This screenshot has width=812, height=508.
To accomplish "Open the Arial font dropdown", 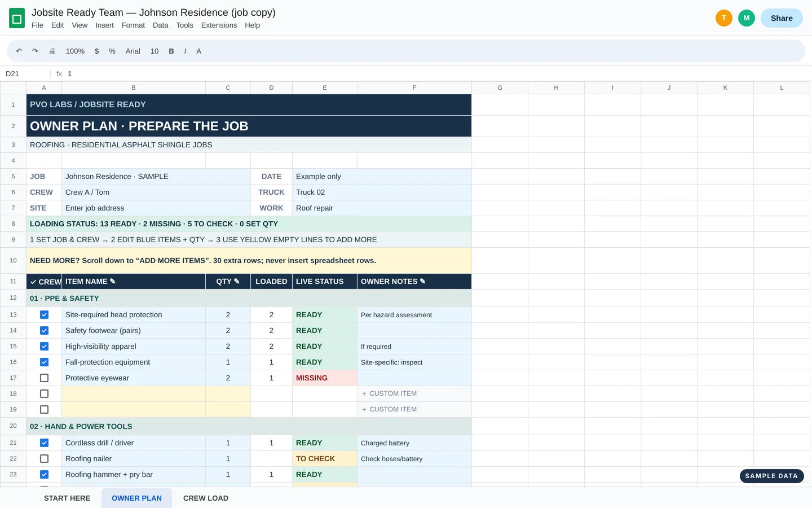I will (x=133, y=51).
